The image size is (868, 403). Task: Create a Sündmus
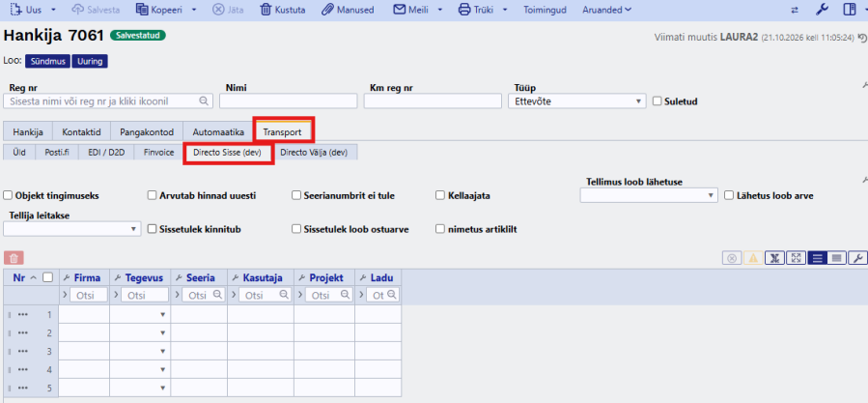pos(47,61)
